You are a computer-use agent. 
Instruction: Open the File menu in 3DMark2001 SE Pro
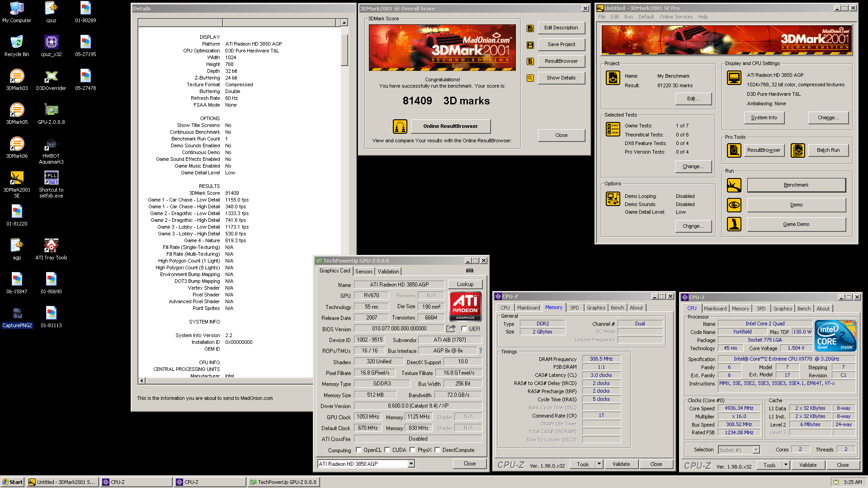[602, 17]
